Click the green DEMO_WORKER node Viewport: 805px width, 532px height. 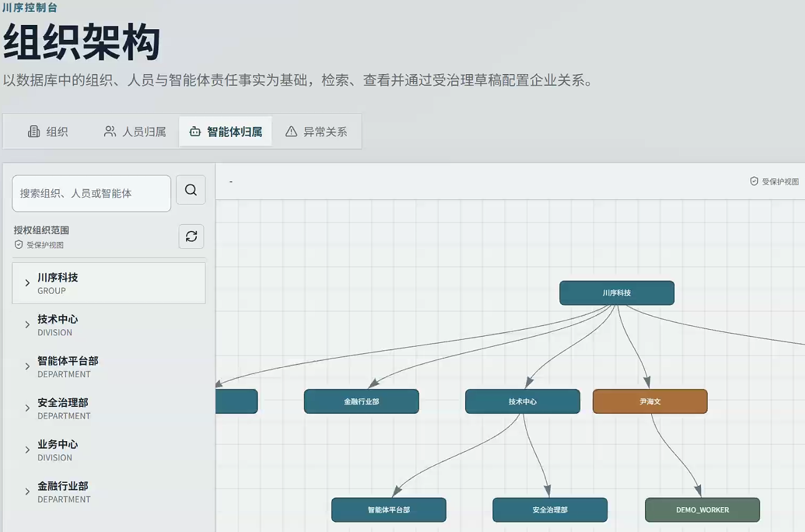coord(702,510)
